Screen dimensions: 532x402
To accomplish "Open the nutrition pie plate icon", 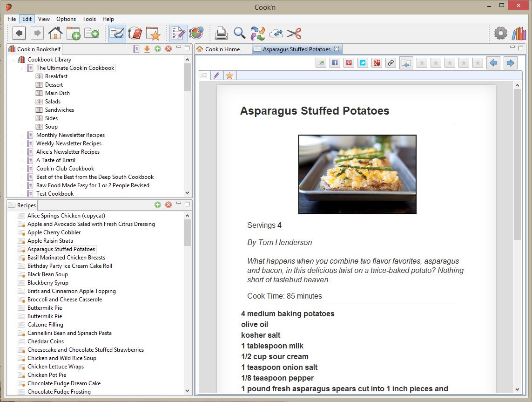I will [196, 33].
